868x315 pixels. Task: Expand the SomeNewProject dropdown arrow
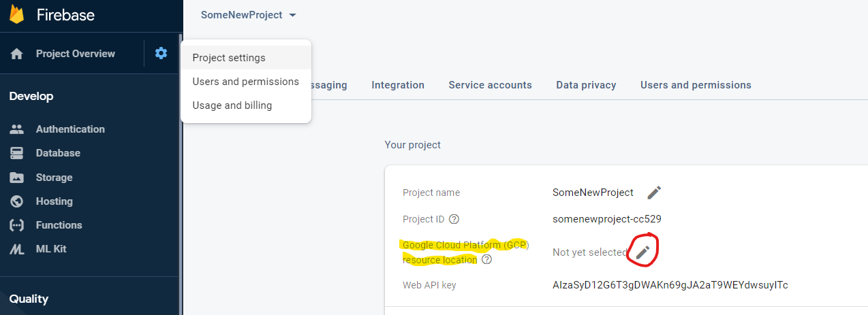click(292, 15)
